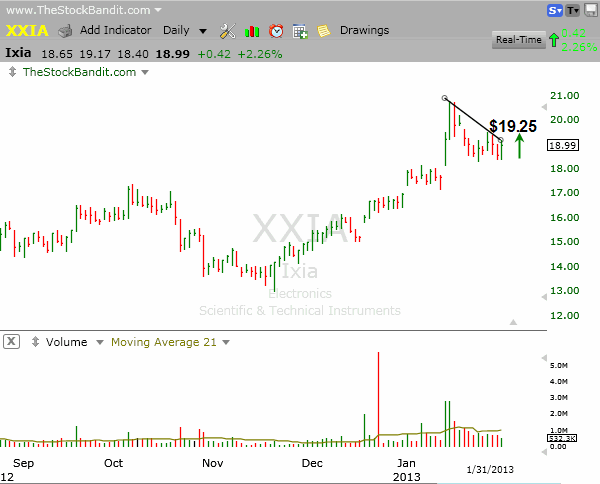Click the TheStockBandit.com green chart label
600x484 pixels.
(80, 72)
